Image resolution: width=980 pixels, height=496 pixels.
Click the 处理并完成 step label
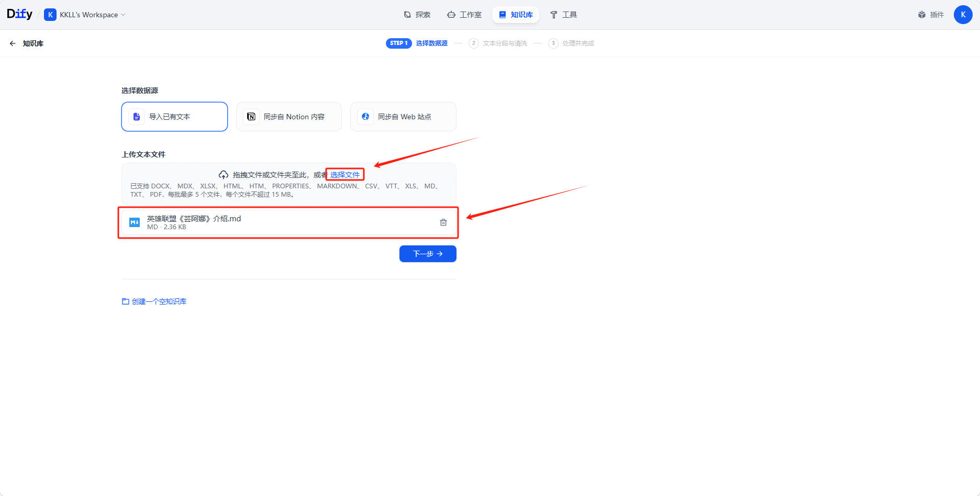point(578,43)
